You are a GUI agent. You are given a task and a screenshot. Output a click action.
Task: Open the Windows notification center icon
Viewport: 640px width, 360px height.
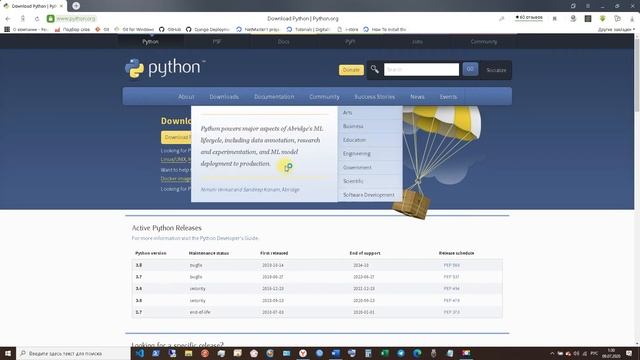[x=629, y=353]
